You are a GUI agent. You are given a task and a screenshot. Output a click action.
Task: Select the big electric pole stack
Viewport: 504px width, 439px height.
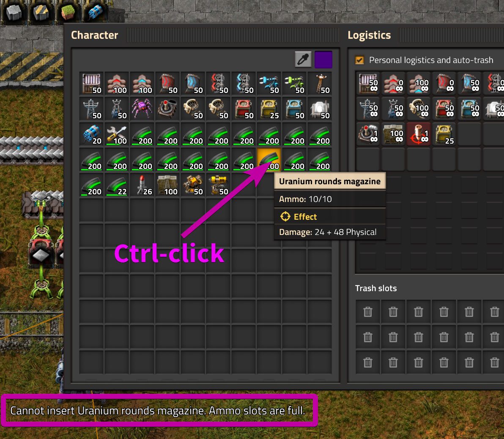91,109
